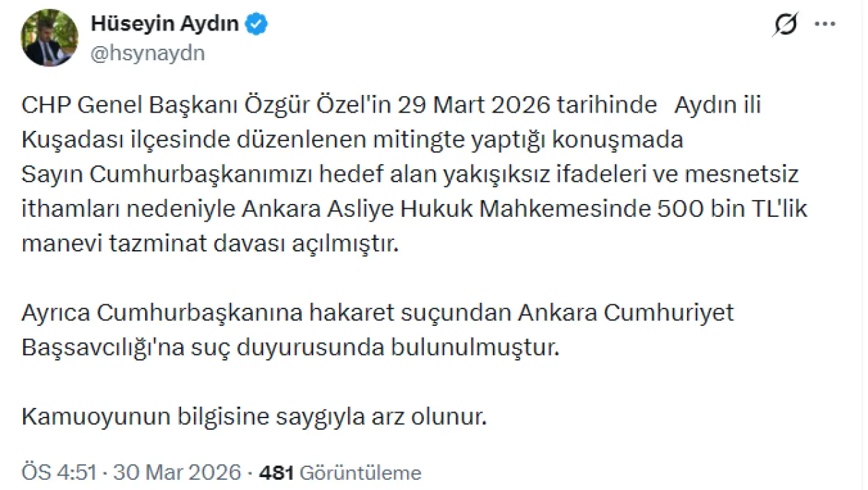
Task: Open the three-dot more options menu
Action: point(825,25)
